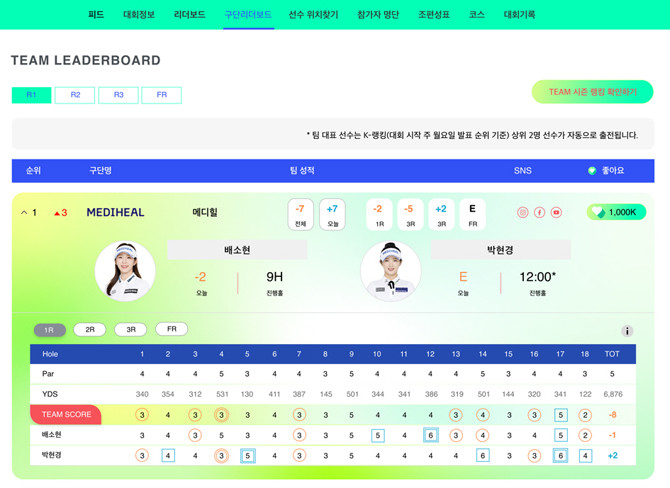Click 배소현 player profile photo
670x488 pixels.
click(x=125, y=270)
